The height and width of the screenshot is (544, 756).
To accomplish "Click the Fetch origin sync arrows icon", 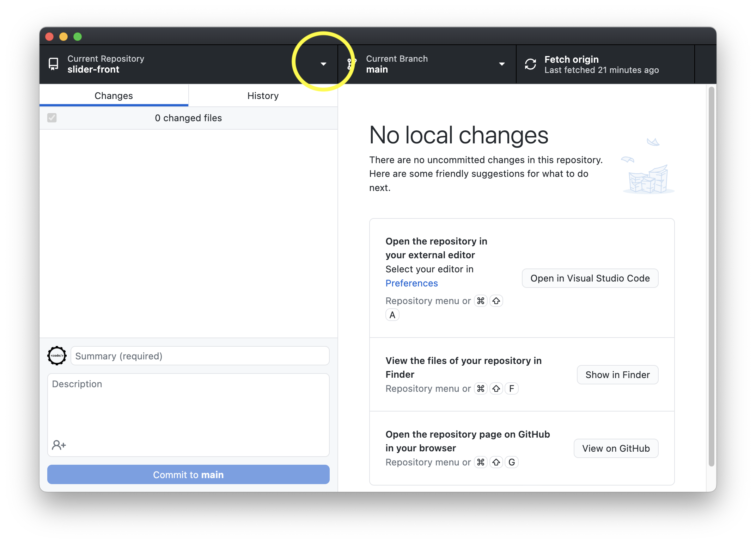I will 530,64.
